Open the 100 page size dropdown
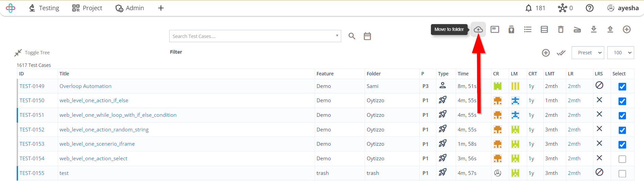The height and width of the screenshot is (181, 644). (621, 53)
